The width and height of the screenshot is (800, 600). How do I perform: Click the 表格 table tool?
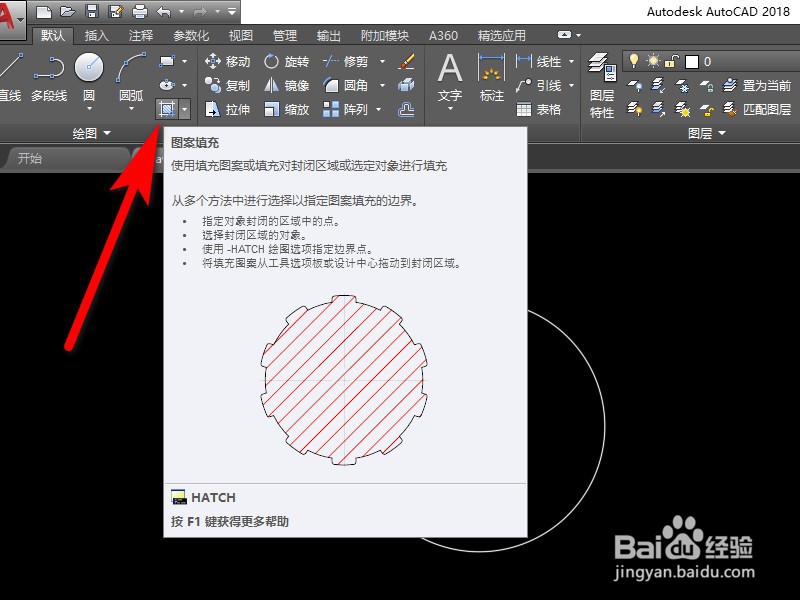click(x=538, y=109)
